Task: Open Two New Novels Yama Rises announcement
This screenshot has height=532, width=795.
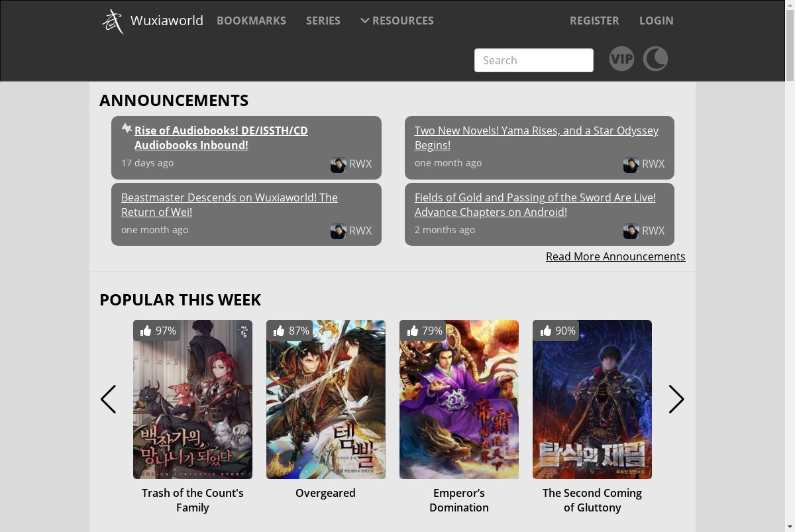Action: [537, 138]
